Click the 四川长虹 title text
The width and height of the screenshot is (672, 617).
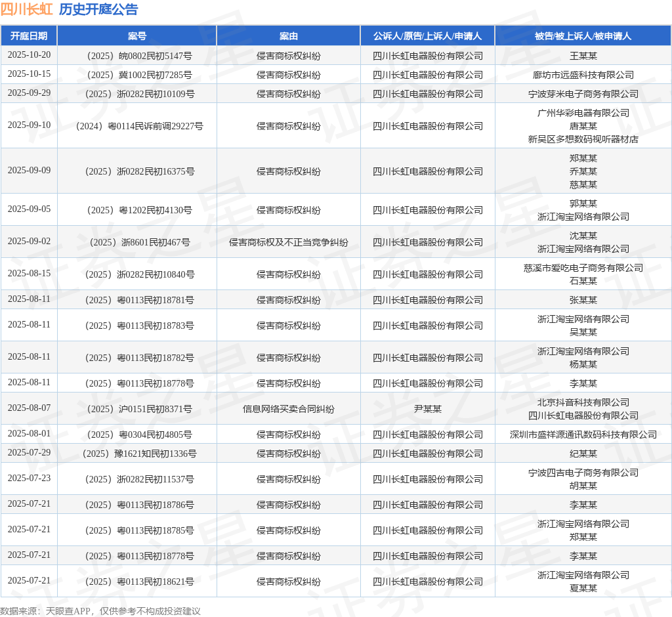26,9
